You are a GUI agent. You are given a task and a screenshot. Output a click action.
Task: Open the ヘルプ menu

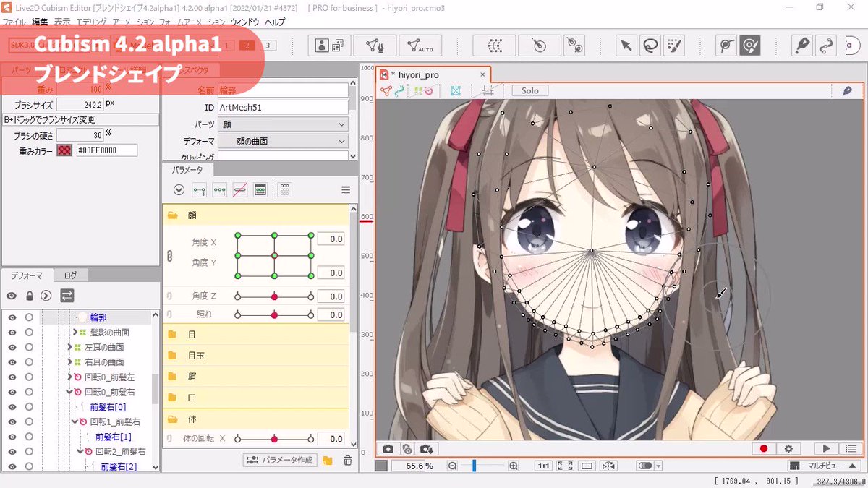coord(275,22)
